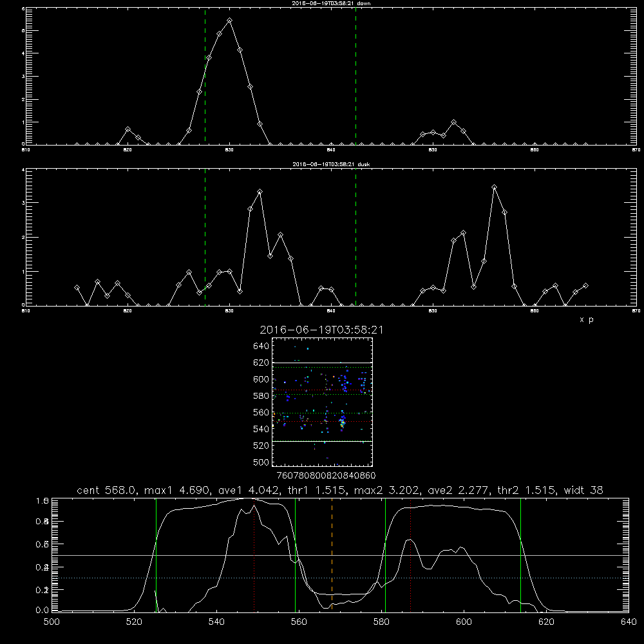
Task: Click the green solid line at 614 in bottom plot
Action: [520, 554]
